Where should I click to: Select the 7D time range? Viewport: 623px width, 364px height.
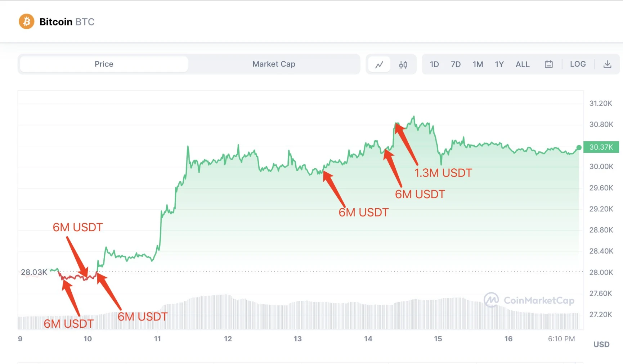tap(456, 64)
